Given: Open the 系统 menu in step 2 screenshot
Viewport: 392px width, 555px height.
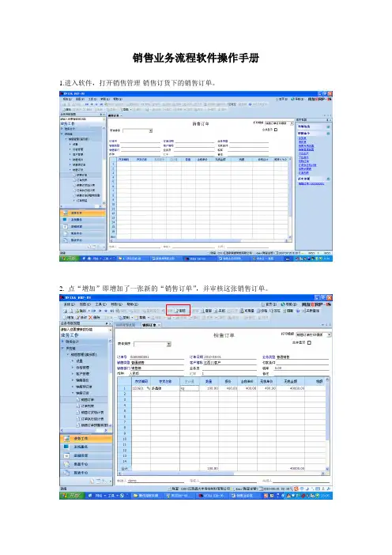Looking at the screenshot, I should (x=70, y=304).
